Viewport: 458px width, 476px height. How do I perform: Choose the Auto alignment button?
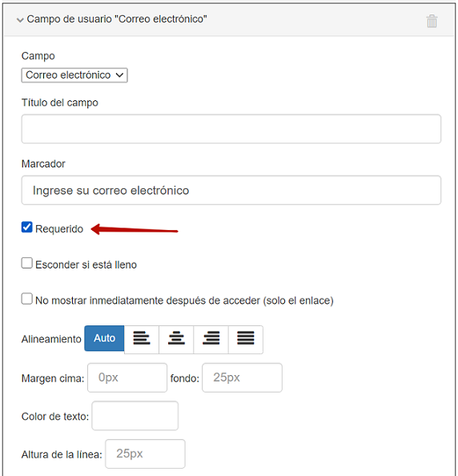pyautogui.click(x=104, y=338)
